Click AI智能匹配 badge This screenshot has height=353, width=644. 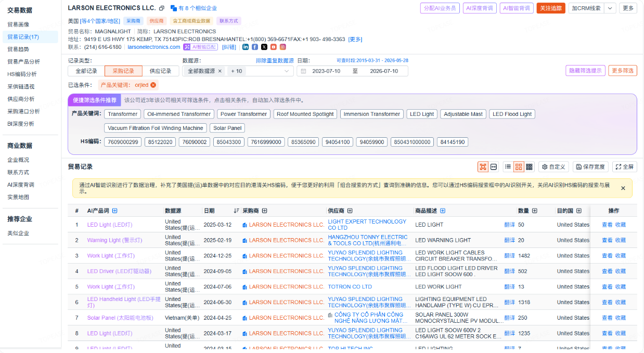(200, 47)
